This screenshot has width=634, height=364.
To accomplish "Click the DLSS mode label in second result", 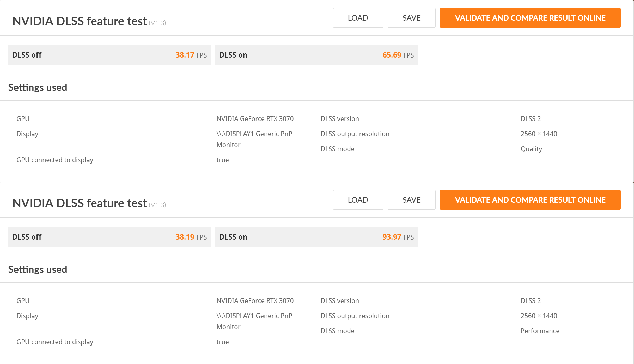I will coord(337,331).
